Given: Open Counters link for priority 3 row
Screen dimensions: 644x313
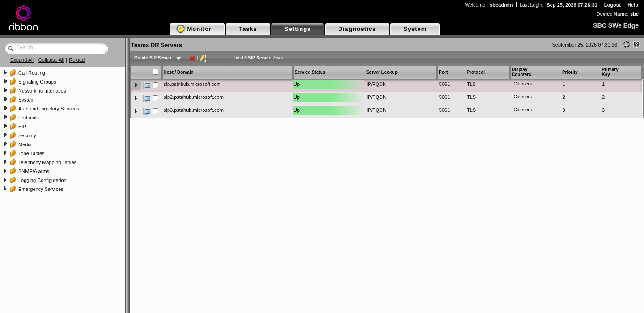Looking at the screenshot, I should coord(522,110).
